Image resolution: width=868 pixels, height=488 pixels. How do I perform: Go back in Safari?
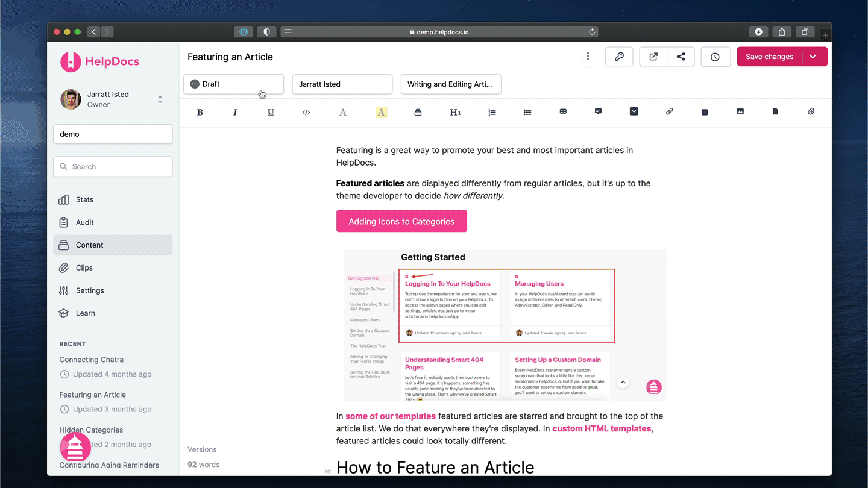coord(93,32)
